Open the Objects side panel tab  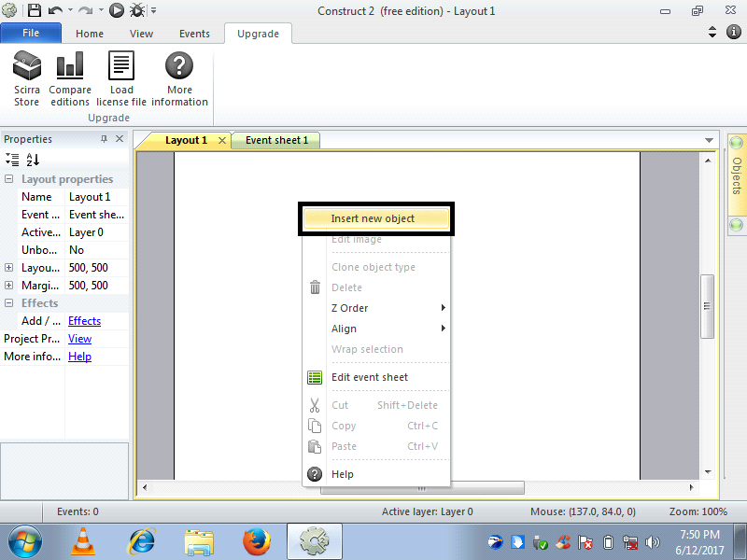(x=737, y=176)
